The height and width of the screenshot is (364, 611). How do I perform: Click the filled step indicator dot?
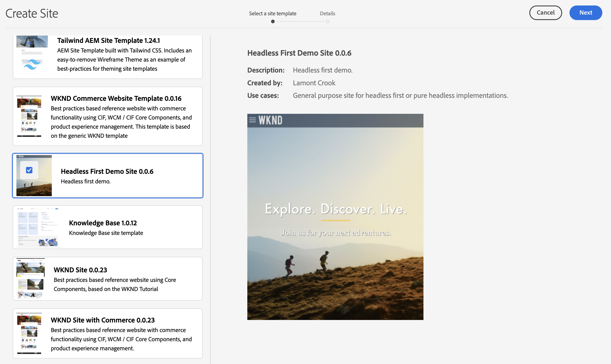[x=273, y=21]
